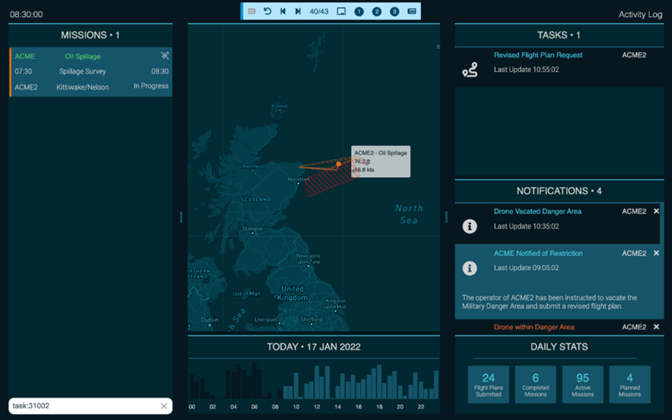Screen dimensions: 672x420
Task: Click the flight route icon beside Revised Flight Plan Request
Action: [470, 69]
